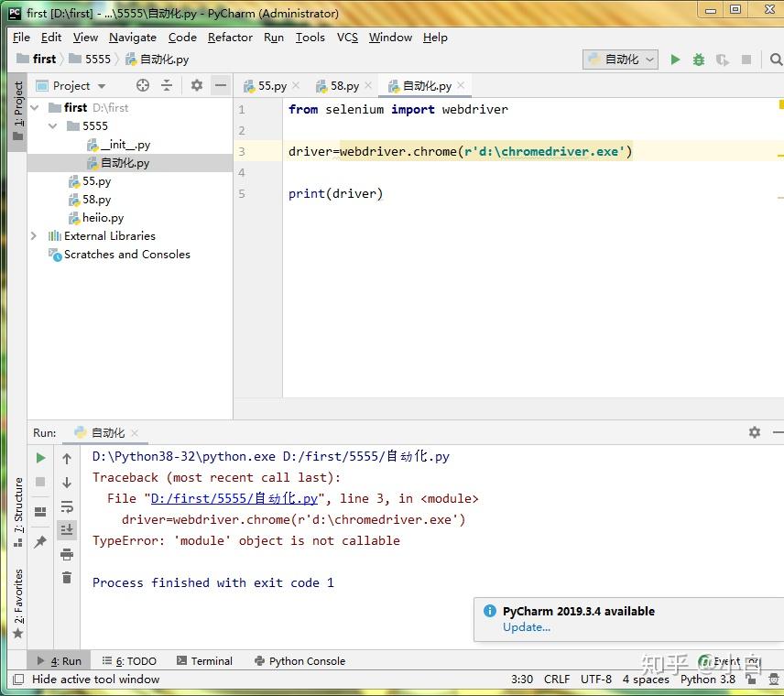Open the Refactor menu
Screen dimensions: 784x696
tap(230, 38)
